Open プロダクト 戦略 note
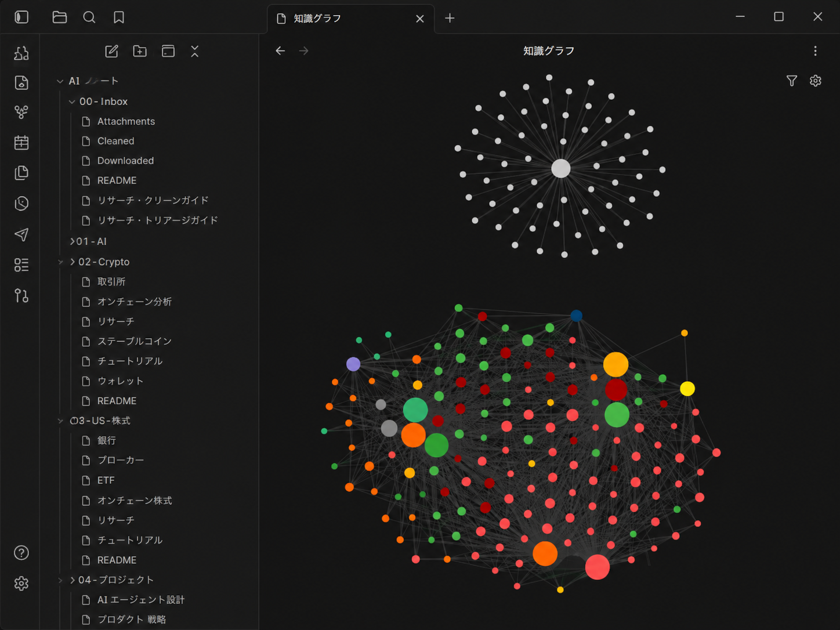This screenshot has height=630, width=840. click(x=124, y=620)
